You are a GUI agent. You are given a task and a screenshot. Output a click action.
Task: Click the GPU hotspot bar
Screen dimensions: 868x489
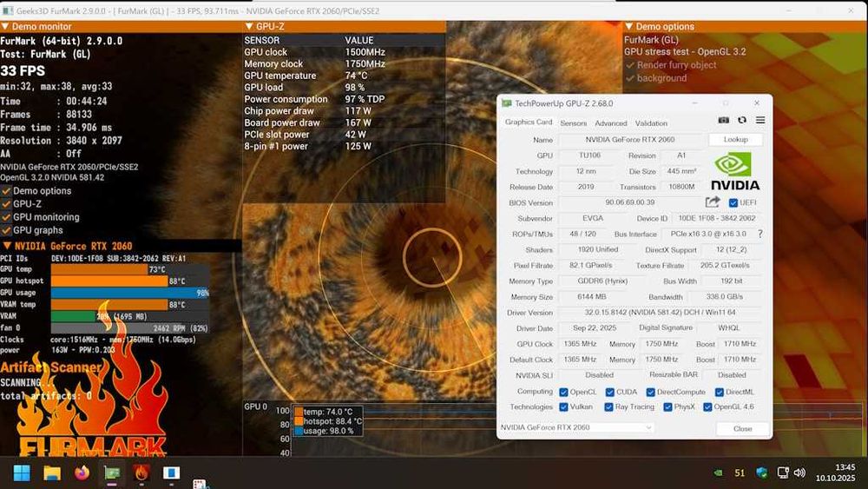coord(130,281)
